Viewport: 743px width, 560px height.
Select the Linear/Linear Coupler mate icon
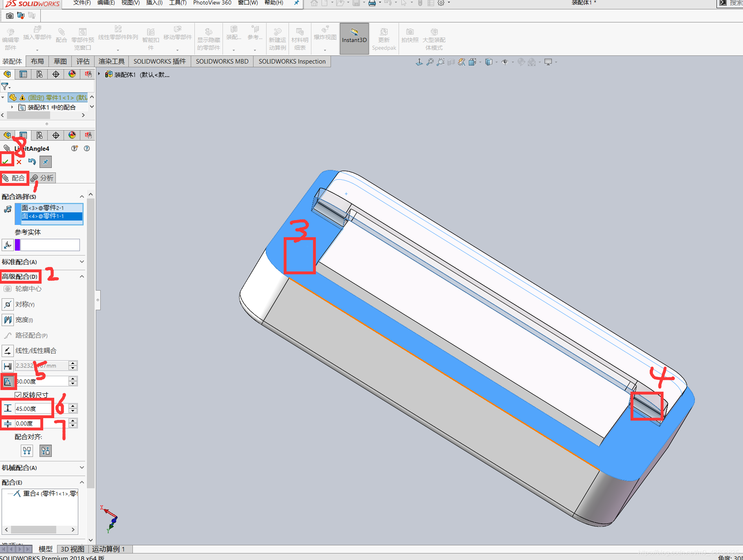[x=8, y=351]
